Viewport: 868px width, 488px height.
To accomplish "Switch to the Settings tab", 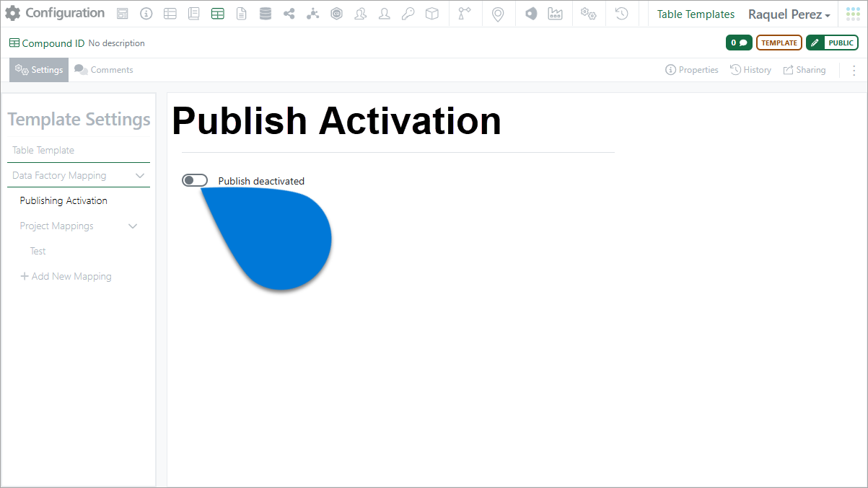I will (39, 70).
